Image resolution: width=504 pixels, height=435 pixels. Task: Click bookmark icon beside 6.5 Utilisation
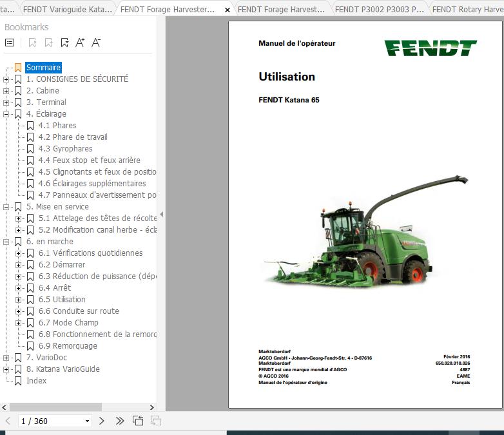30,300
